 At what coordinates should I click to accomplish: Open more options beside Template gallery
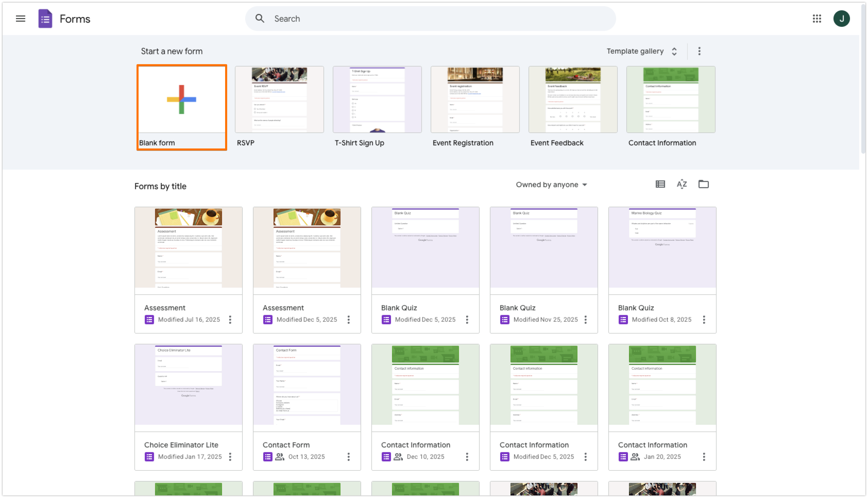point(699,51)
